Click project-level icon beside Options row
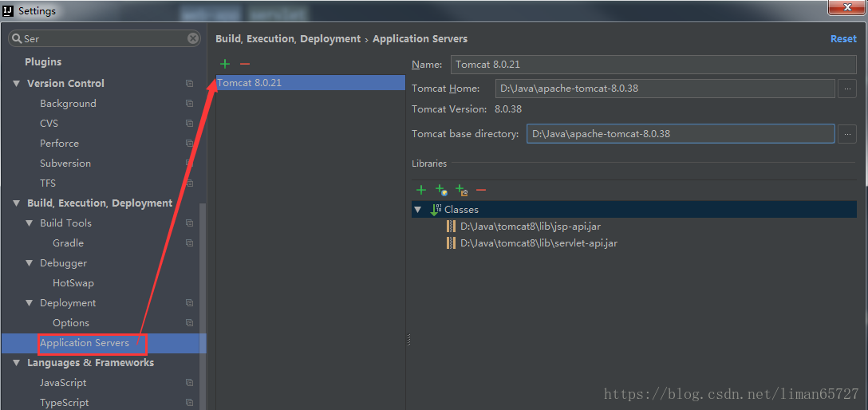This screenshot has height=410, width=868. pyautogui.click(x=189, y=322)
